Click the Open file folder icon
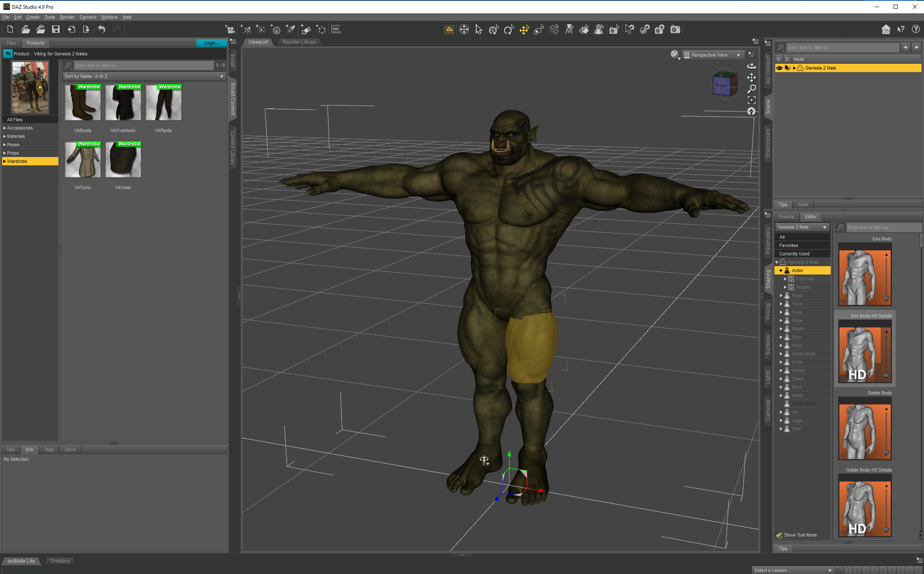This screenshot has width=924, height=574. pyautogui.click(x=25, y=29)
